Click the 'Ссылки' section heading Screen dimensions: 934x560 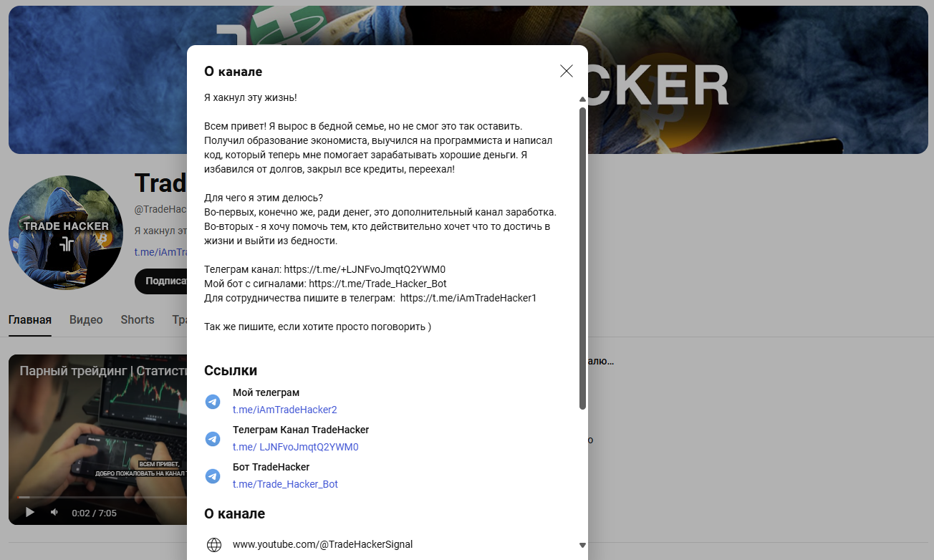coord(231,370)
